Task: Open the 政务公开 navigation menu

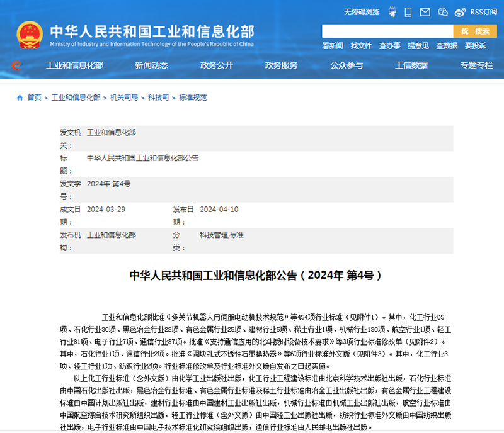Action: 217,65
